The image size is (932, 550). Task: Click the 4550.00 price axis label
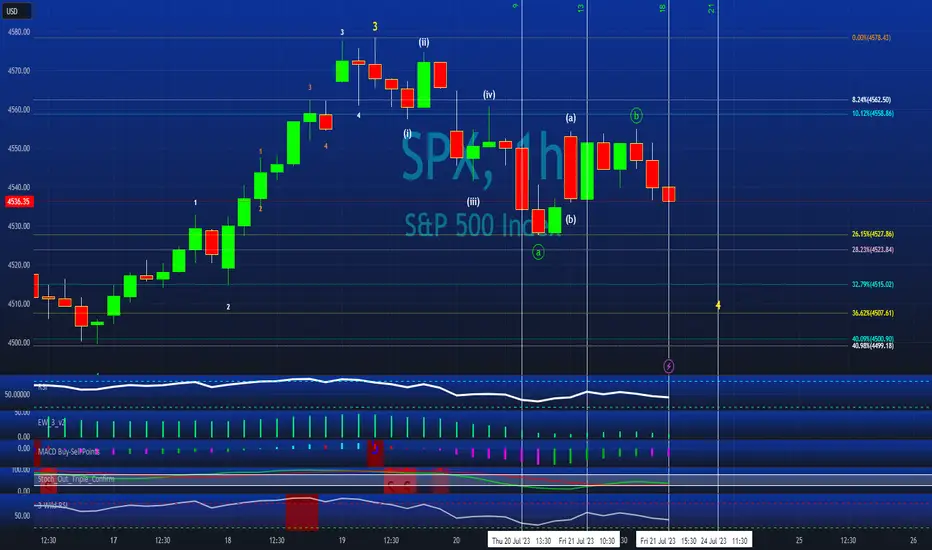[x=18, y=149]
